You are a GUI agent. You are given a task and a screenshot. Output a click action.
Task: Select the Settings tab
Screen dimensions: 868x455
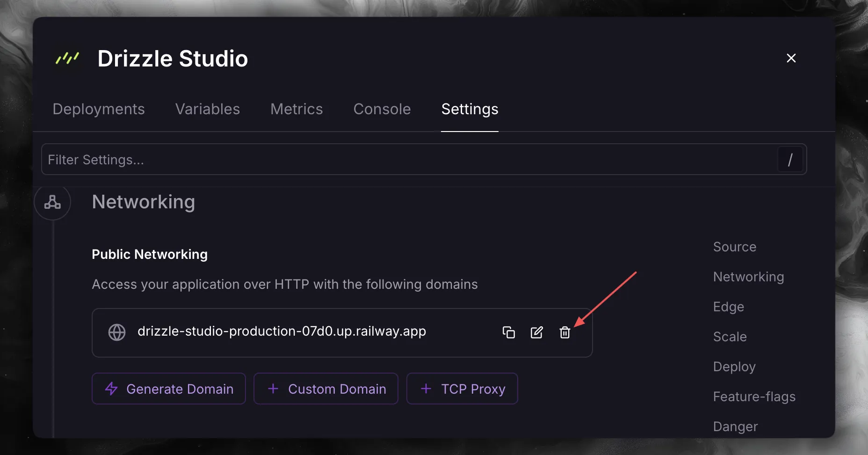tap(470, 109)
